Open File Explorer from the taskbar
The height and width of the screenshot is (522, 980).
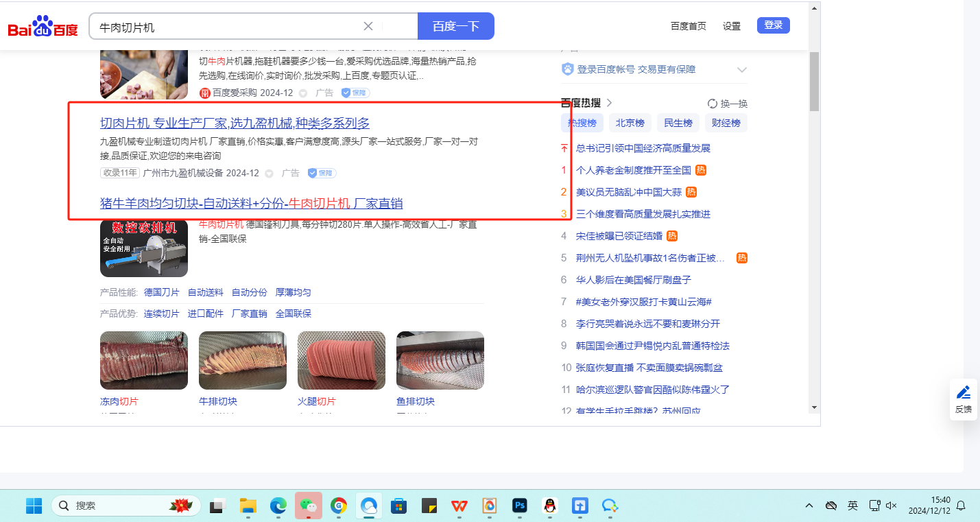248,506
